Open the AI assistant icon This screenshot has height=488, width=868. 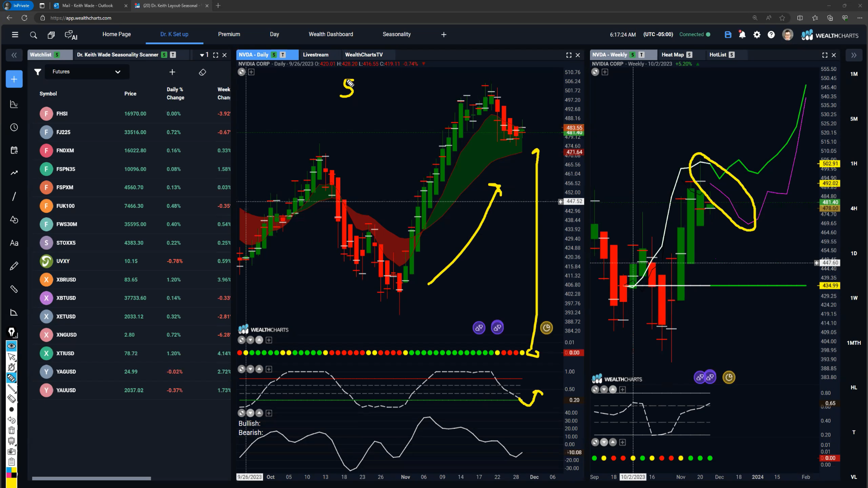(x=71, y=35)
